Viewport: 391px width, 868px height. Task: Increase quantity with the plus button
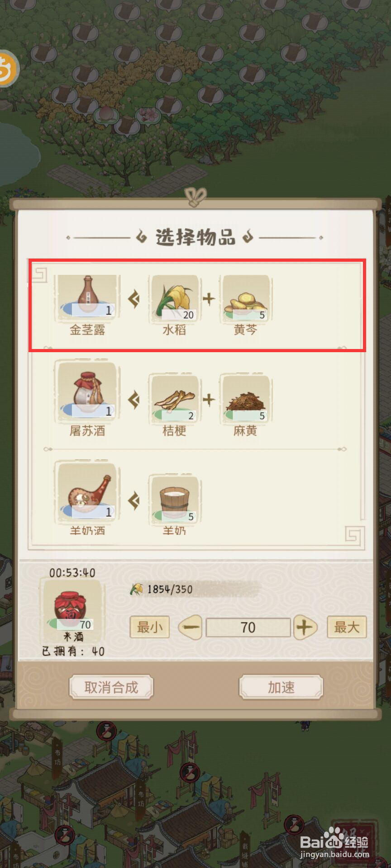point(305,627)
